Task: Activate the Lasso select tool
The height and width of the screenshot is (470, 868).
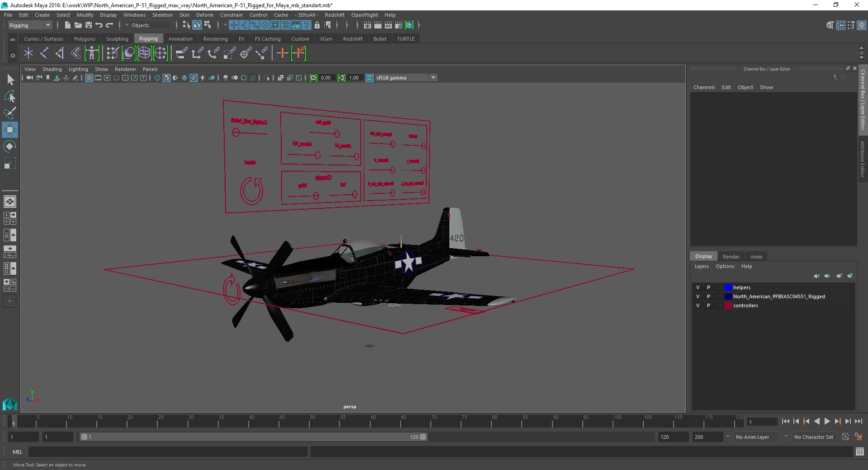Action: (10, 96)
